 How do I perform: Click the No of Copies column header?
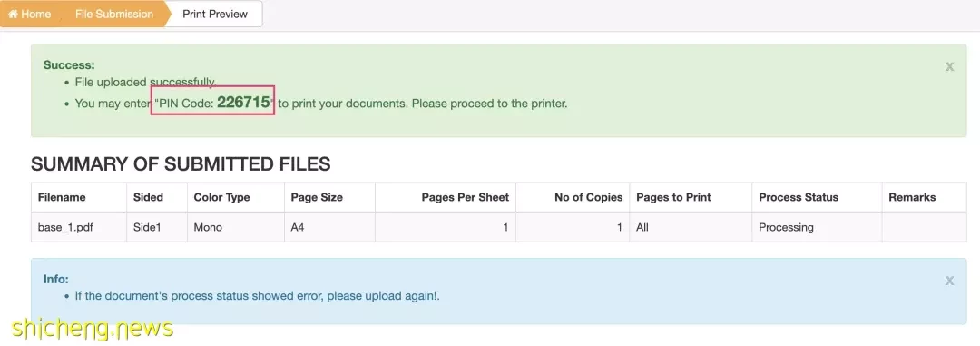pyautogui.click(x=589, y=197)
